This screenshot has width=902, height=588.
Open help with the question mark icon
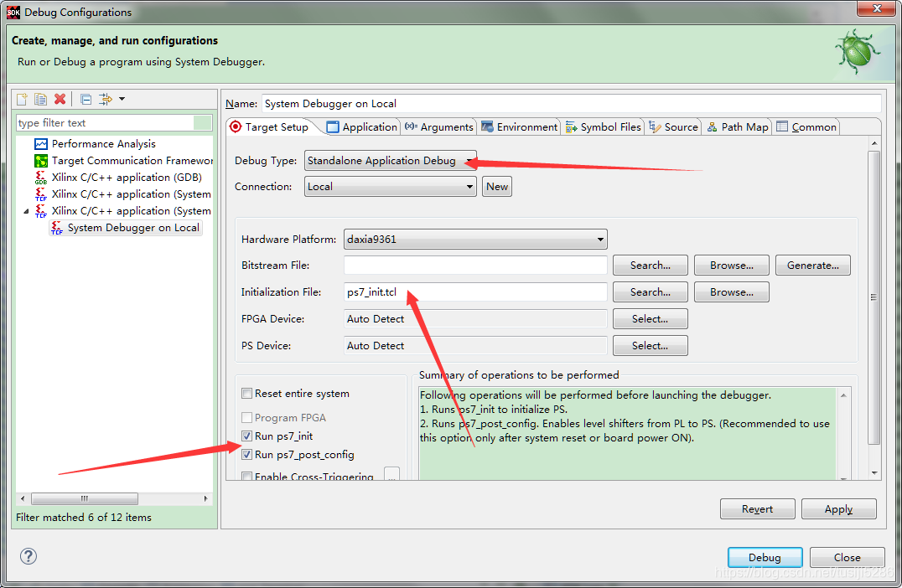(x=29, y=556)
